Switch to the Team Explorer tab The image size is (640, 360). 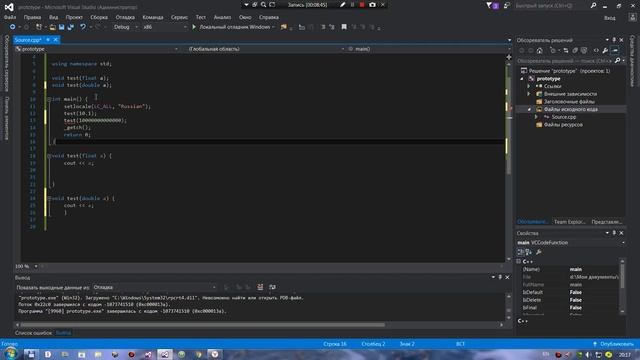(x=569, y=222)
